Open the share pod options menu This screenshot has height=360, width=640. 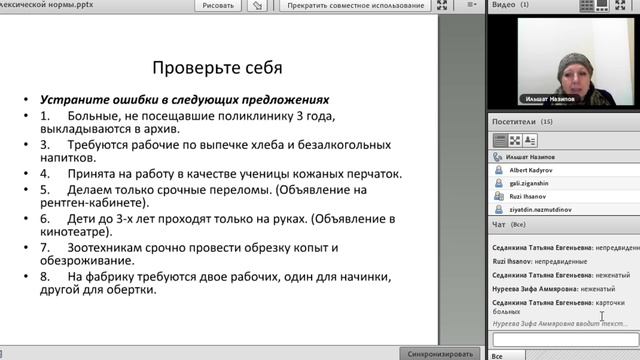coord(471,4)
